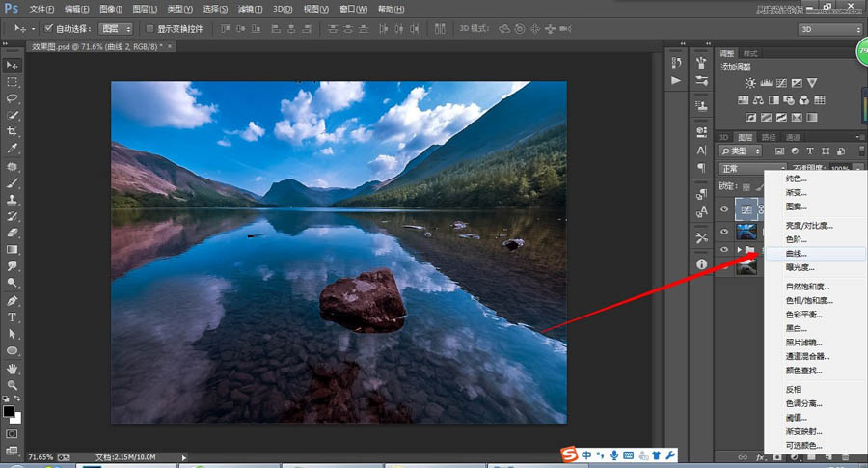Viewport: 868px width, 468px height.
Task: Click the foreground color swatch
Action: (9, 411)
